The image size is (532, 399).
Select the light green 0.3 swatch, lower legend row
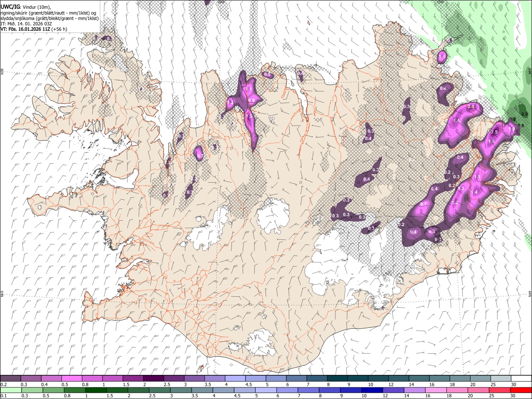[32, 390]
